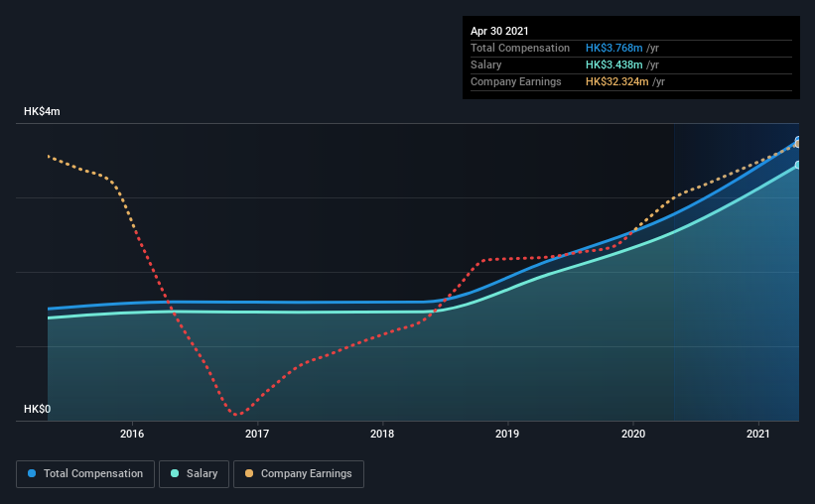Click the HK$32.324m company earnings value
The height and width of the screenshot is (504, 815).
point(617,82)
